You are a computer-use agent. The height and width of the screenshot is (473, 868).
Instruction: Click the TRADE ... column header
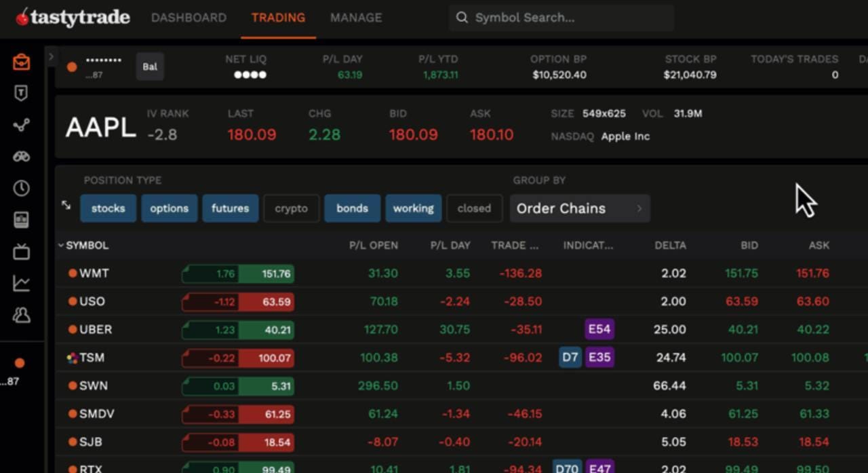click(515, 246)
